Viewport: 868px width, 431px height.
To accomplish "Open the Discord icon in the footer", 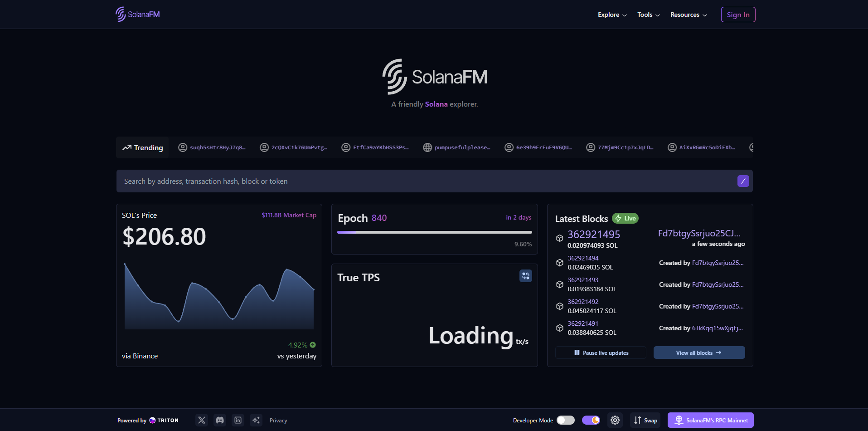I will [220, 420].
